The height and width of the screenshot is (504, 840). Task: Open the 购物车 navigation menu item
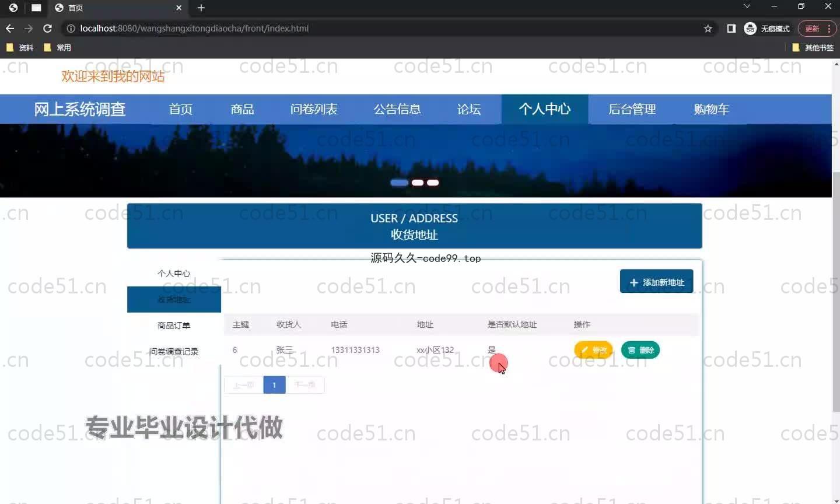(x=712, y=109)
